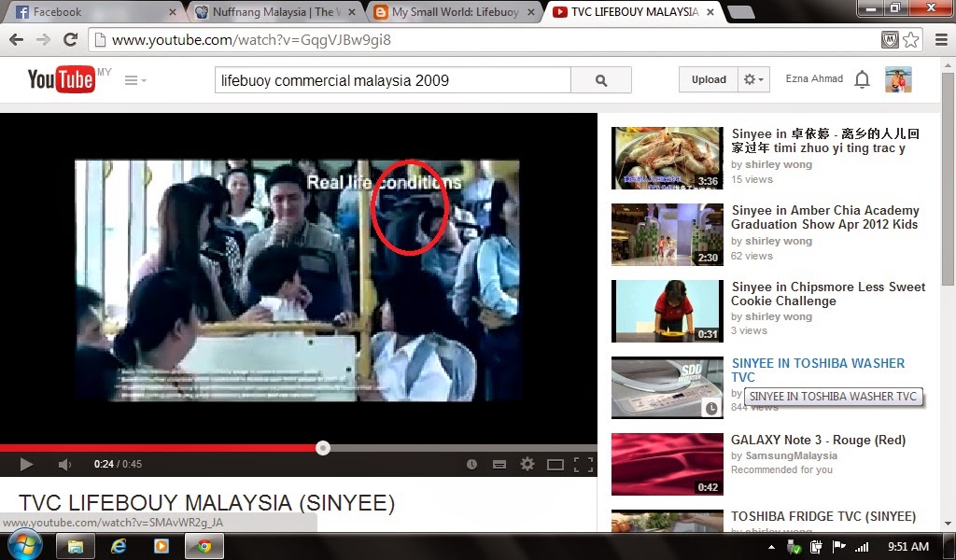Reload the page
The height and width of the screenshot is (560, 956).
71,39
